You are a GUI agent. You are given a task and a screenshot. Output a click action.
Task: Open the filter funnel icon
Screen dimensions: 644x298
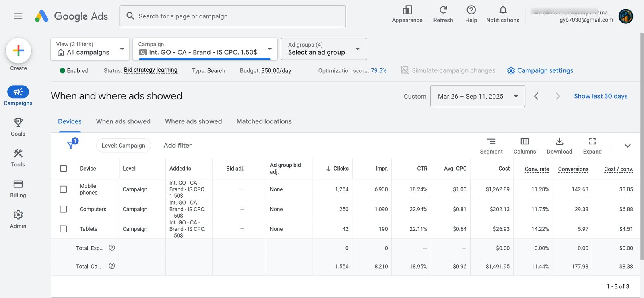point(71,144)
